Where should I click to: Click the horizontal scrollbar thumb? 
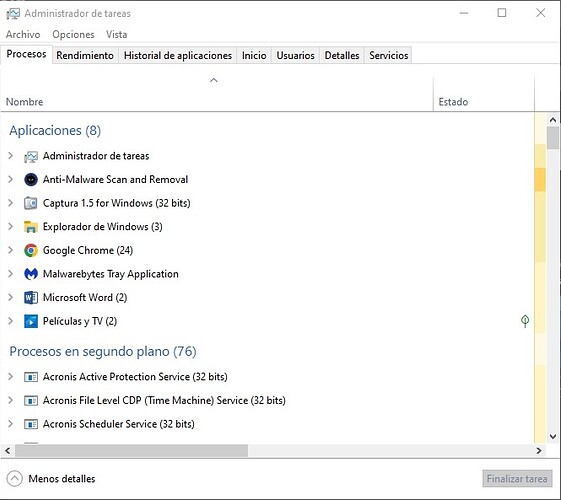[131, 451]
